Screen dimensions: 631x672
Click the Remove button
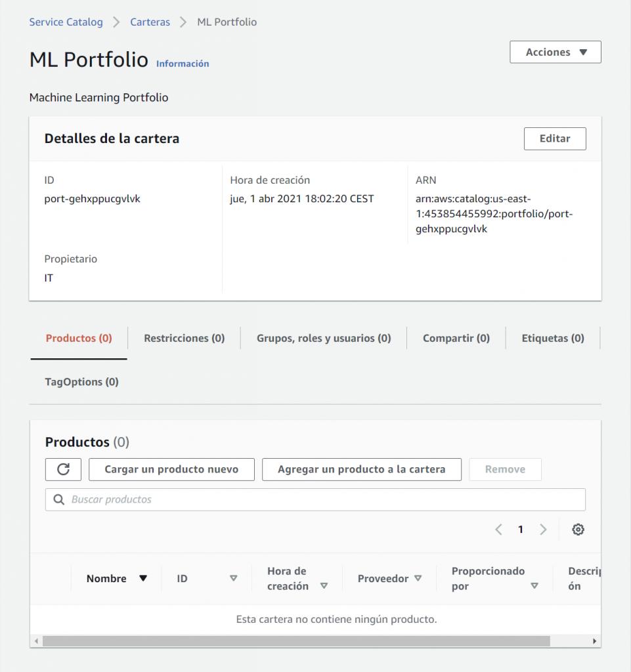[505, 469]
